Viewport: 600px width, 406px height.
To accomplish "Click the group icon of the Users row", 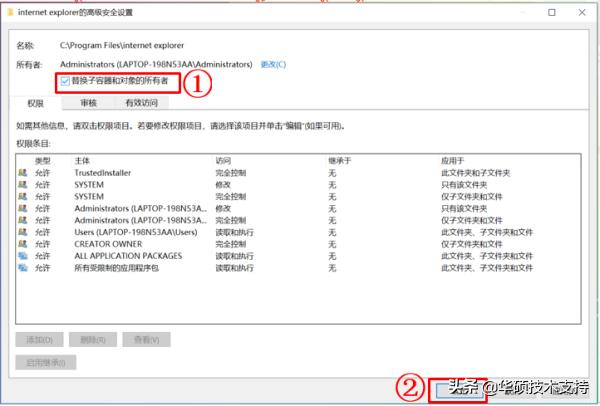I will coord(23,232).
